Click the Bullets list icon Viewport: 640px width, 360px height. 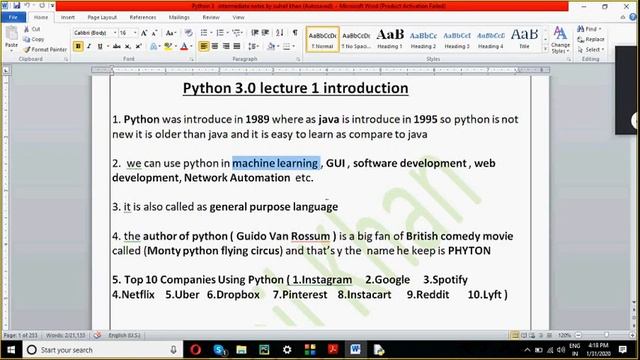pyautogui.click(x=204, y=33)
